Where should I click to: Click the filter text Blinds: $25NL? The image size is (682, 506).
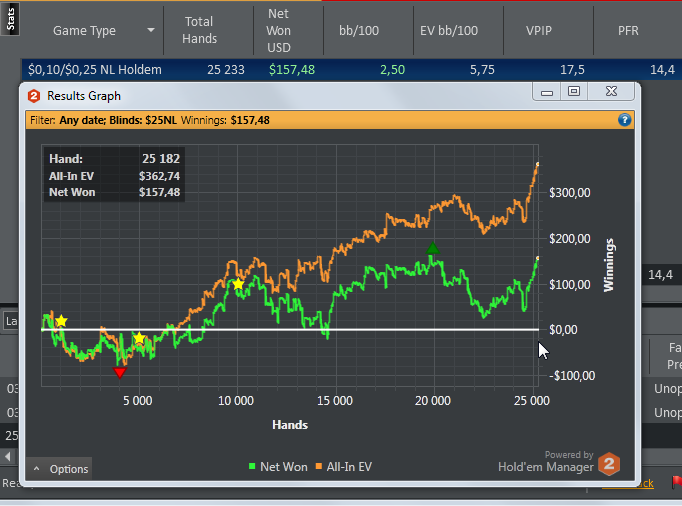143,120
